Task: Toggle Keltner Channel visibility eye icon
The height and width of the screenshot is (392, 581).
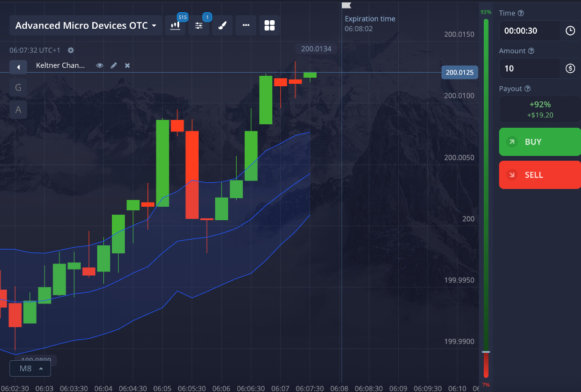Action: (100, 65)
